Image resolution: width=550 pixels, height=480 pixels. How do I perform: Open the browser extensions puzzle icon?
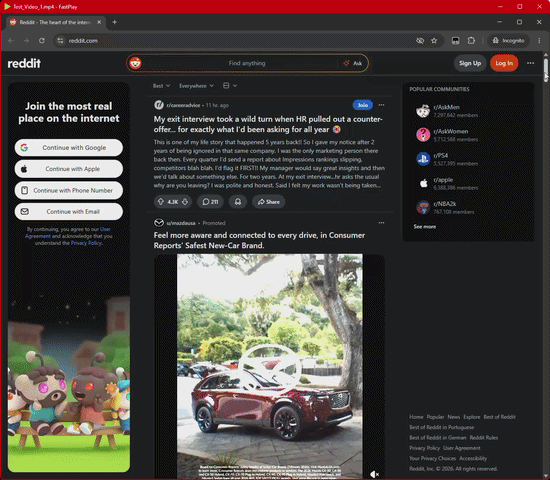tap(471, 41)
